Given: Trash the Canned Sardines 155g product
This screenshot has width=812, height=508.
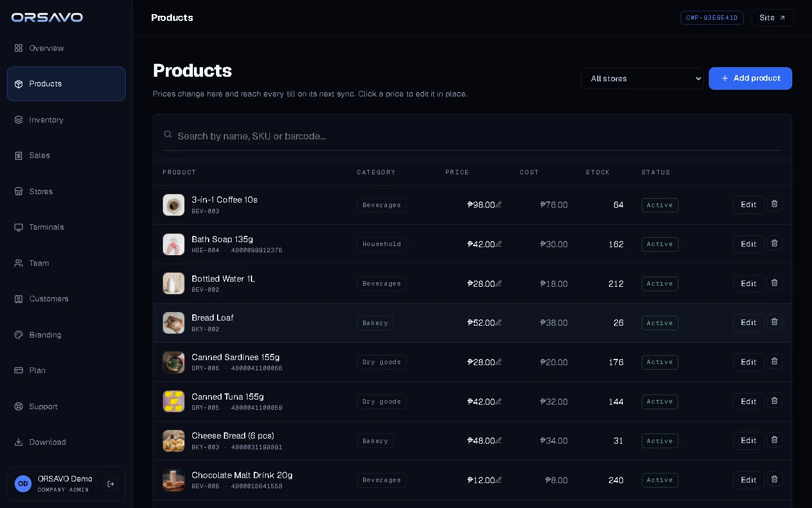Looking at the screenshot, I should [774, 361].
